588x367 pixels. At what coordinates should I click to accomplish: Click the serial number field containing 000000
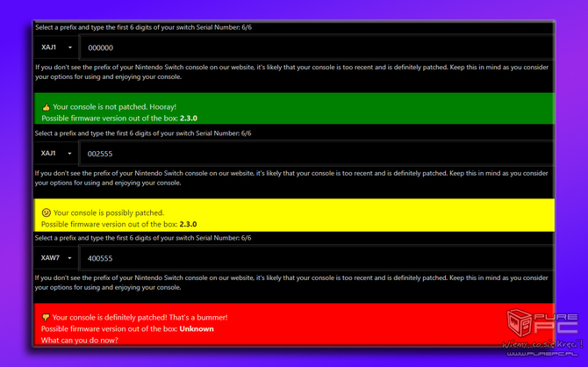[317, 47]
